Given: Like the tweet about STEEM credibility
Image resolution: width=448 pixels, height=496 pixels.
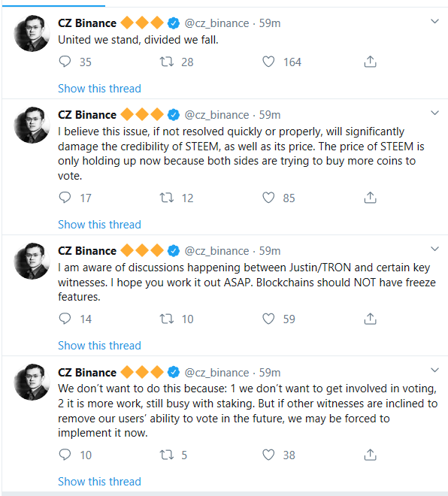Looking at the screenshot, I should pyautogui.click(x=268, y=198).
